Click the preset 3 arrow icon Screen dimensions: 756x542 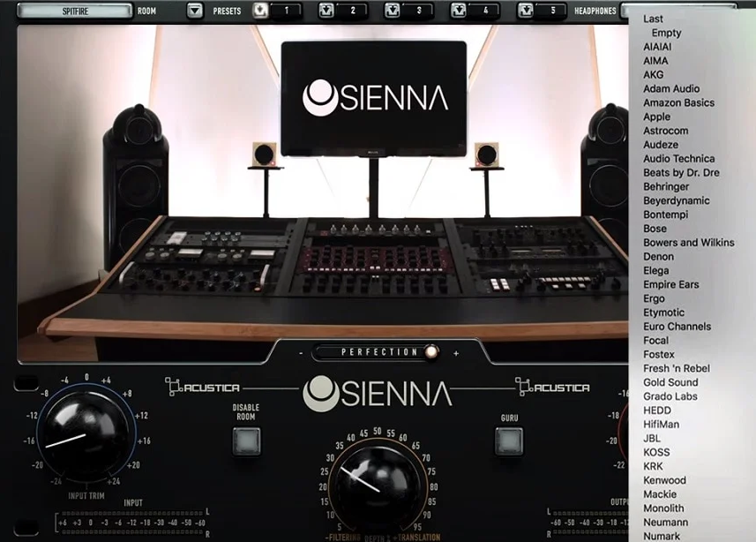(x=392, y=11)
